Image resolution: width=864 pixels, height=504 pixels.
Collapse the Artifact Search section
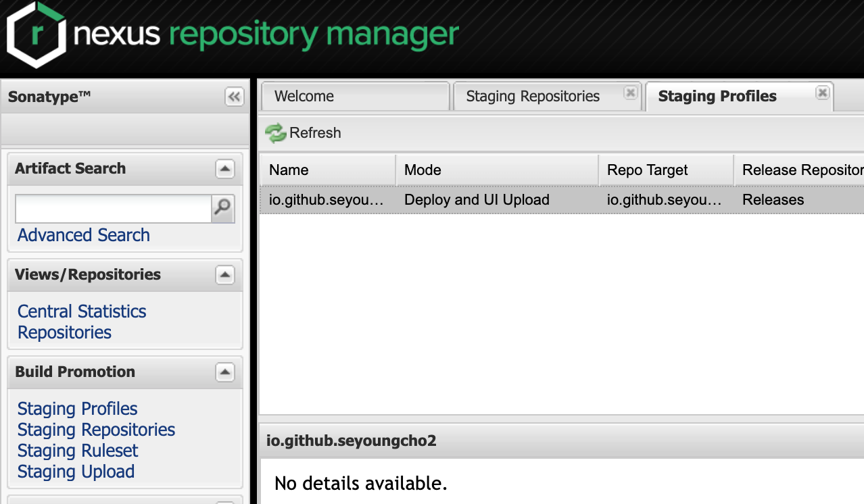[x=224, y=169]
